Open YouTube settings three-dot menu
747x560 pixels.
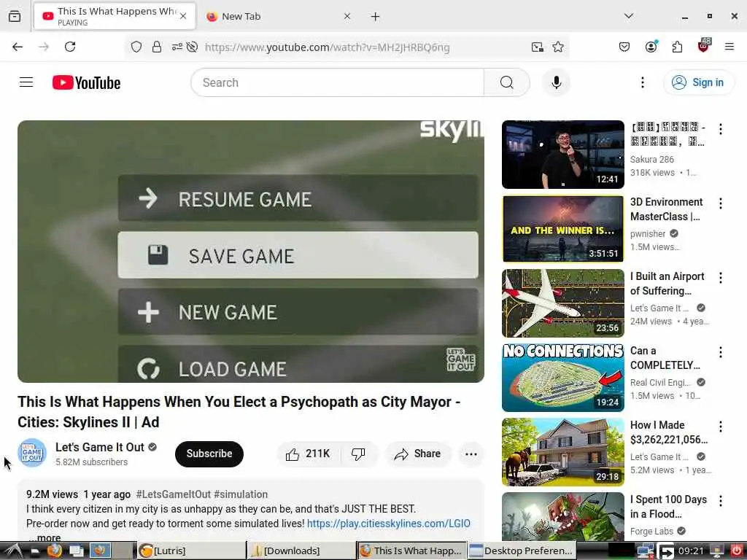point(643,82)
